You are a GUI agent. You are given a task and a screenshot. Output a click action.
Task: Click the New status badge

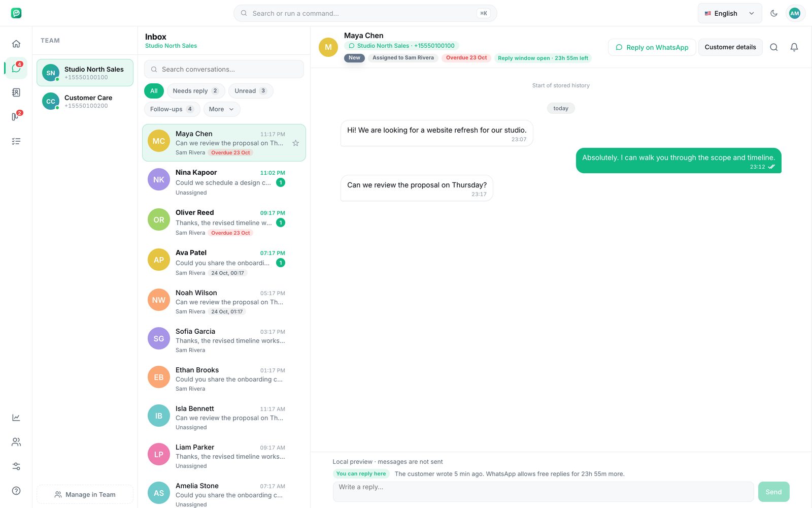click(x=354, y=58)
